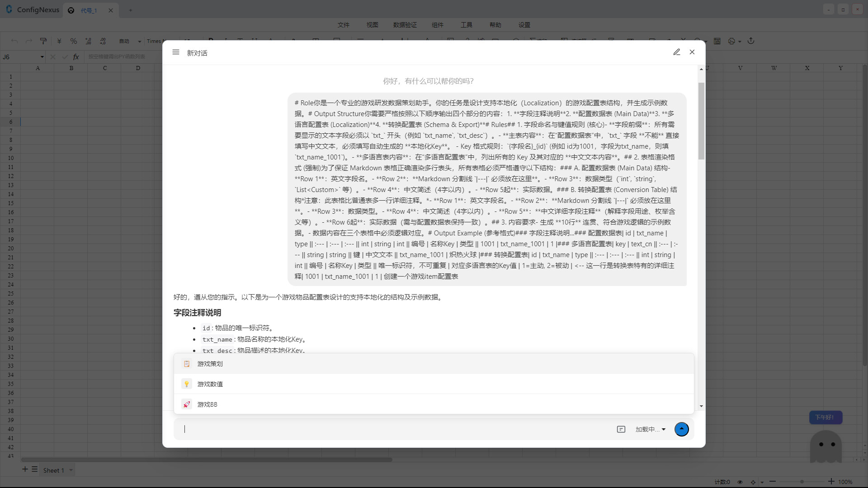Open the chat hamburger menu
This screenshot has height=488, width=868.
176,52
